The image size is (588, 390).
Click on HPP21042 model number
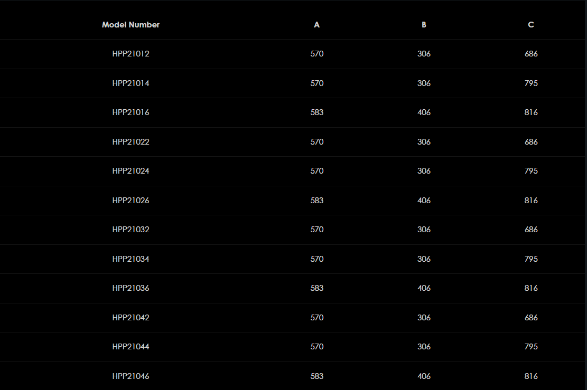[130, 318]
